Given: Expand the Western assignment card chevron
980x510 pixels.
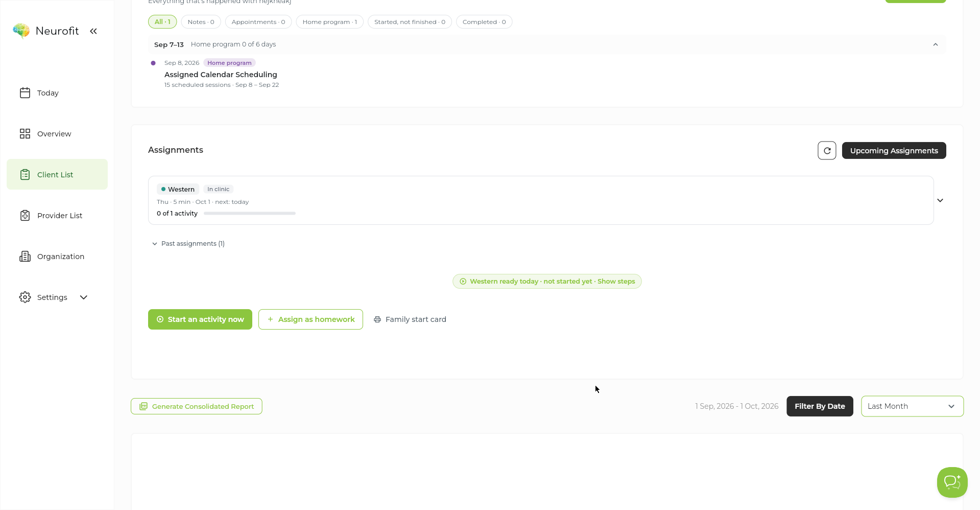Looking at the screenshot, I should (x=940, y=200).
